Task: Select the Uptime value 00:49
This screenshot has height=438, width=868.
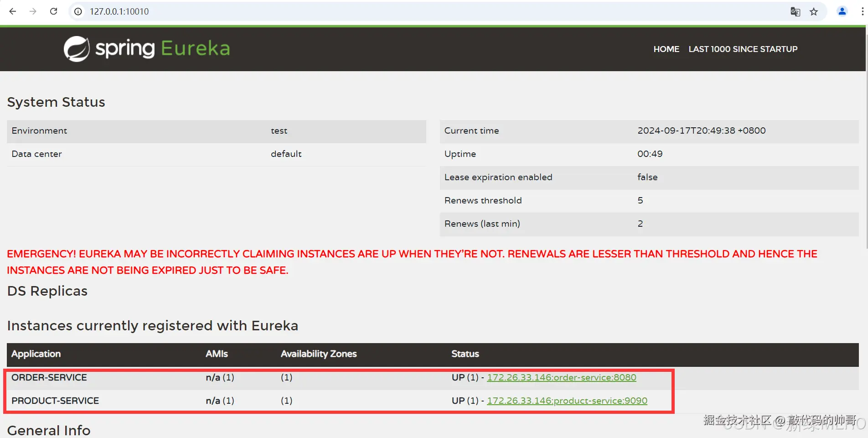Action: (650, 154)
